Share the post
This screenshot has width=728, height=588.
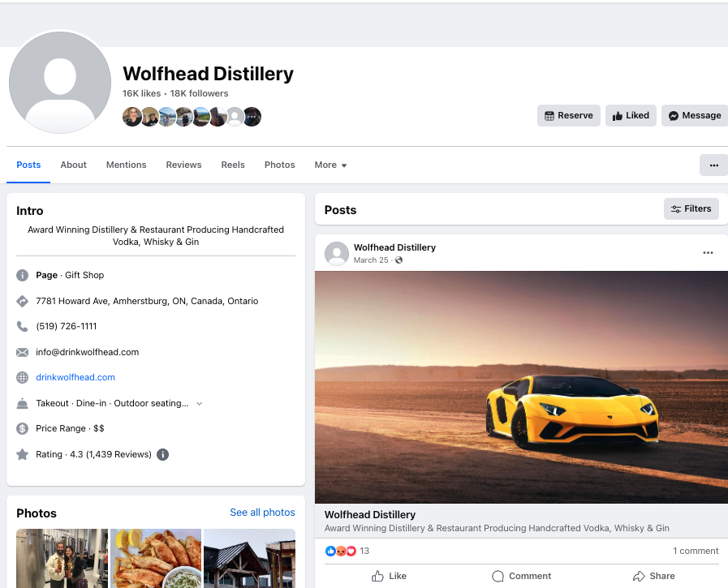tap(653, 576)
